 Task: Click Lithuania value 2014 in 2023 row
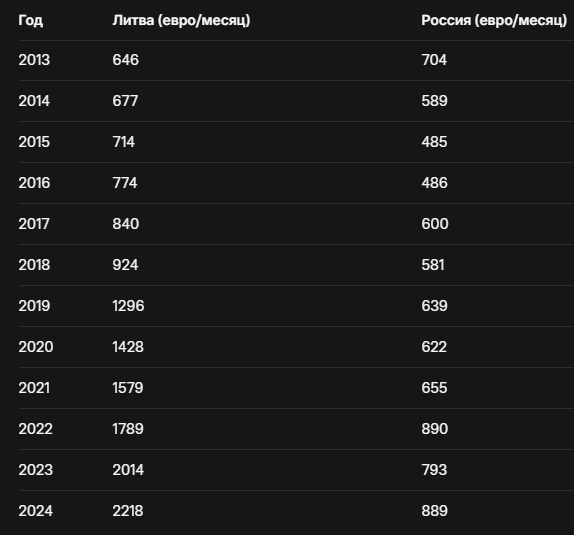[x=128, y=470]
